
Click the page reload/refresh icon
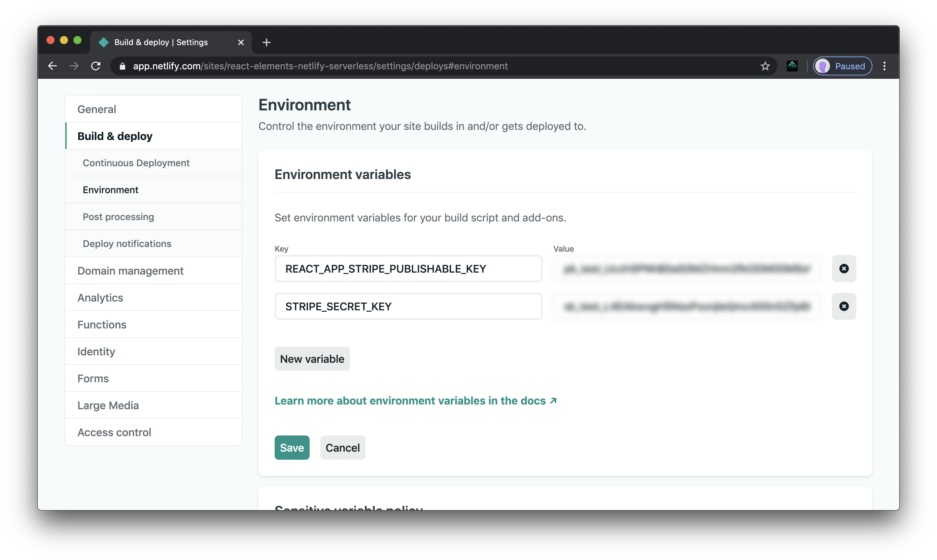[x=95, y=66]
